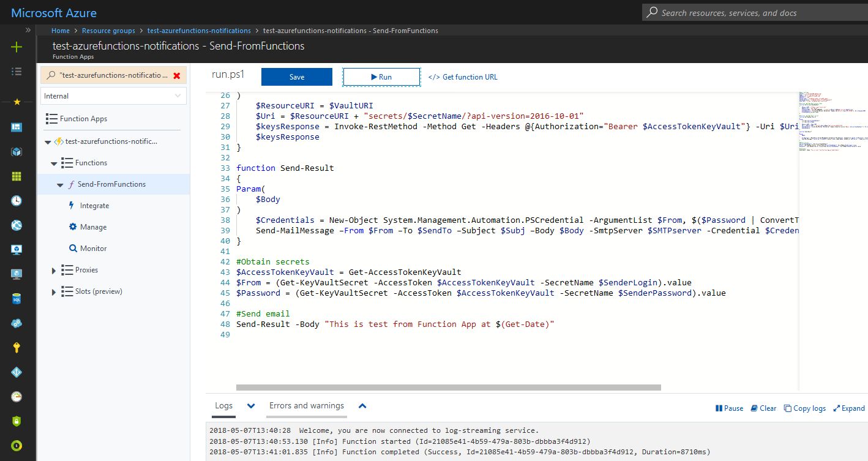
Task: Collapse the test-azurefunctions-notific... app node
Action: coord(48,142)
